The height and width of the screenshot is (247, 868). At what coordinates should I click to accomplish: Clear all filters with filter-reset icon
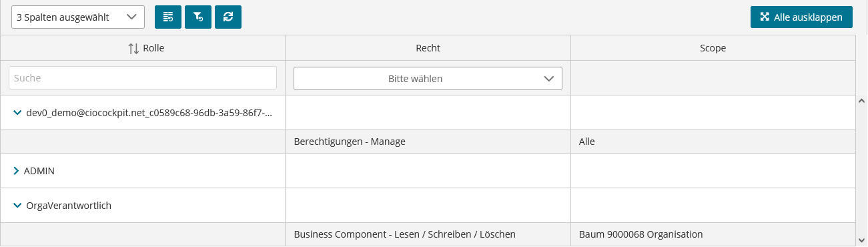(198, 17)
